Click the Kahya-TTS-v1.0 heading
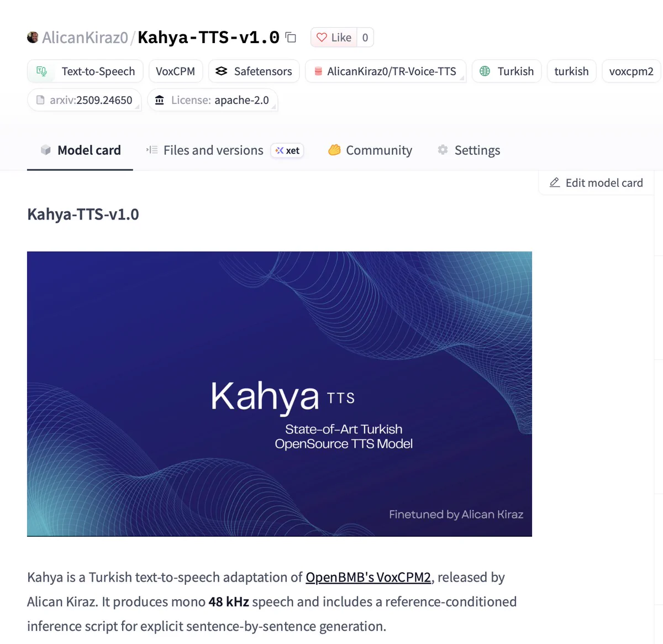 [83, 214]
